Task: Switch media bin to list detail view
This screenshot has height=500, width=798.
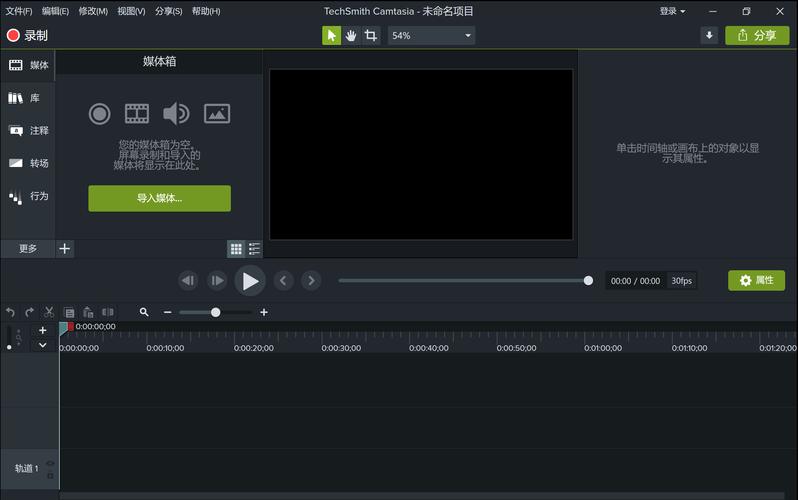Action: pyautogui.click(x=254, y=248)
